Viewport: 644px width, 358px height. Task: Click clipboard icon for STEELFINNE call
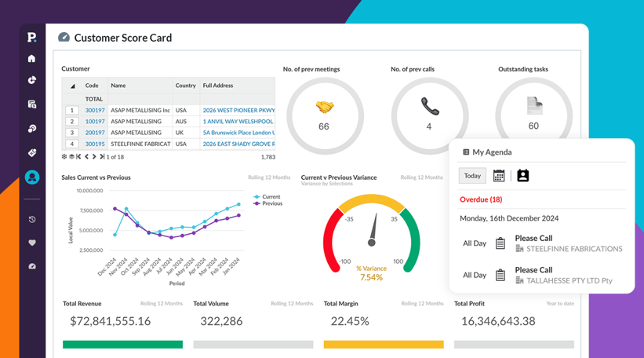[500, 243]
